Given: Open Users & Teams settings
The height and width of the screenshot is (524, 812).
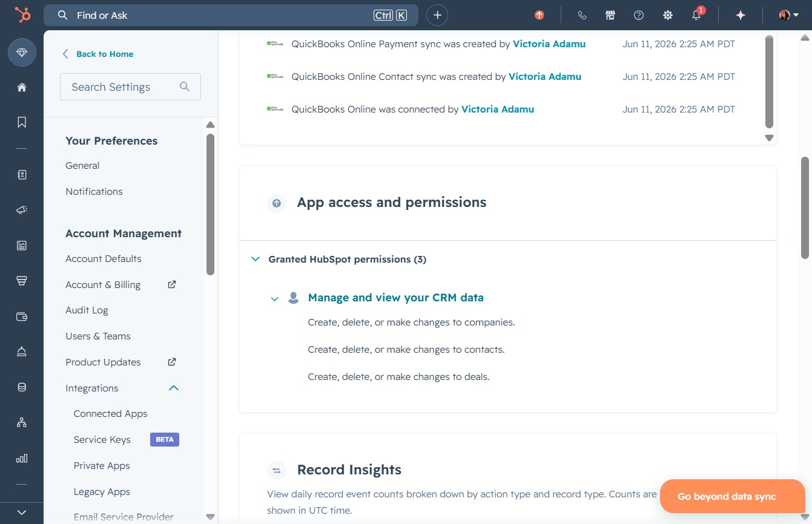Looking at the screenshot, I should coord(98,336).
